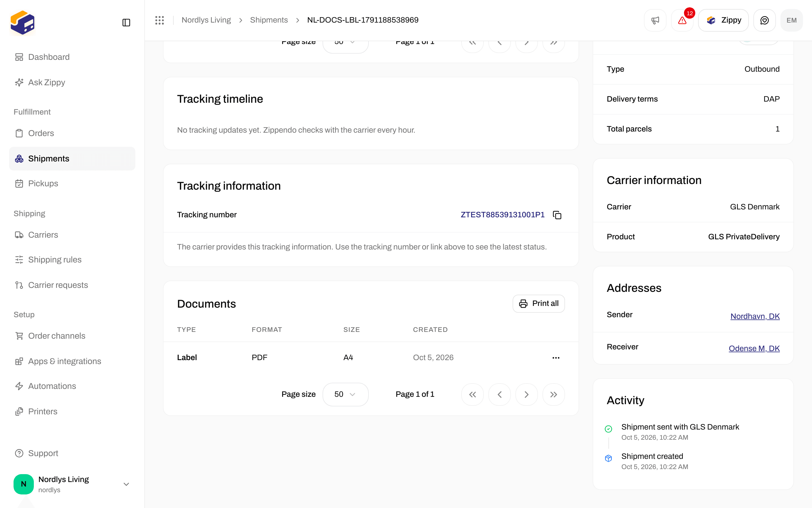This screenshot has width=812, height=508.
Task: Open Automations in the sidebar
Action: (x=72, y=386)
